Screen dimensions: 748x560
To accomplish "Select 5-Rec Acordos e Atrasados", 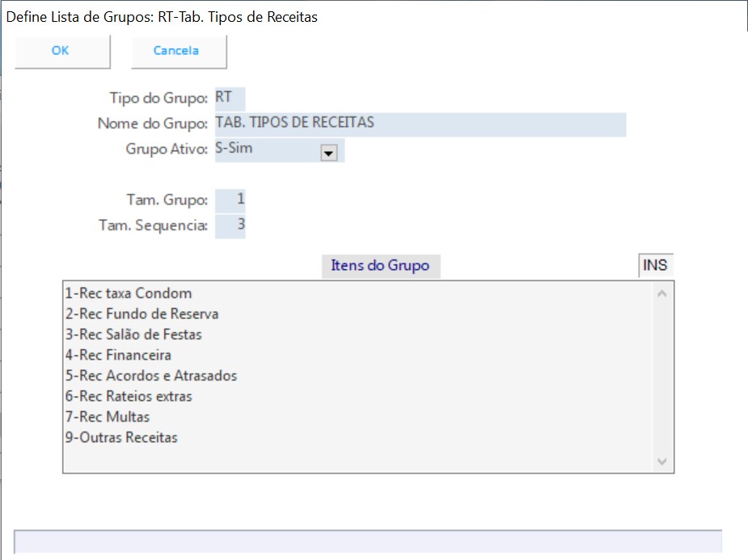I will click(x=151, y=376).
